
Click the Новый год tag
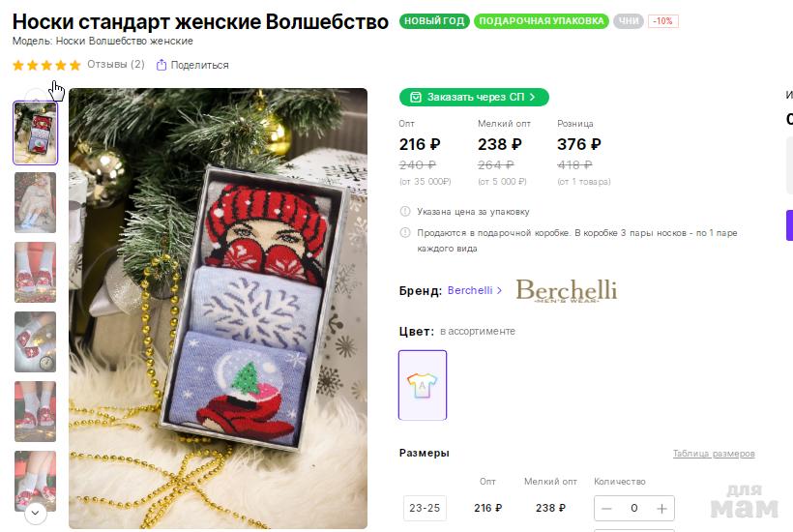click(434, 21)
